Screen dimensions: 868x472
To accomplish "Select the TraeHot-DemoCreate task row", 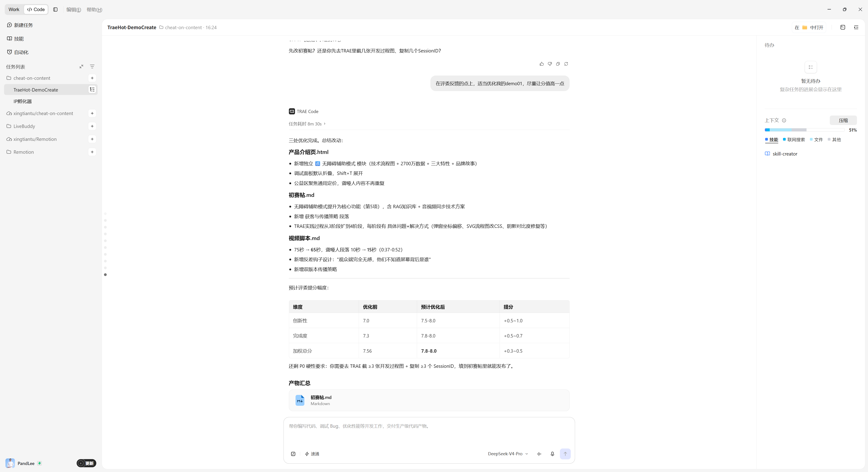I will (51, 90).
